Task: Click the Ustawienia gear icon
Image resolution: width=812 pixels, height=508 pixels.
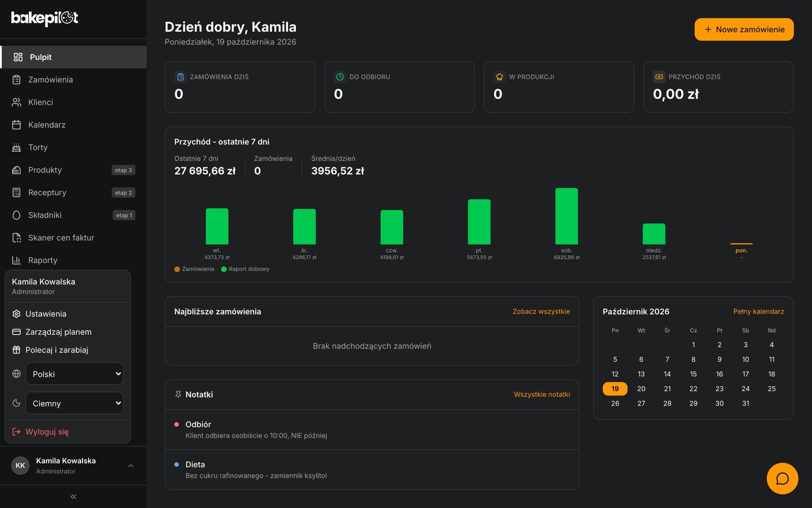Action: (x=16, y=314)
